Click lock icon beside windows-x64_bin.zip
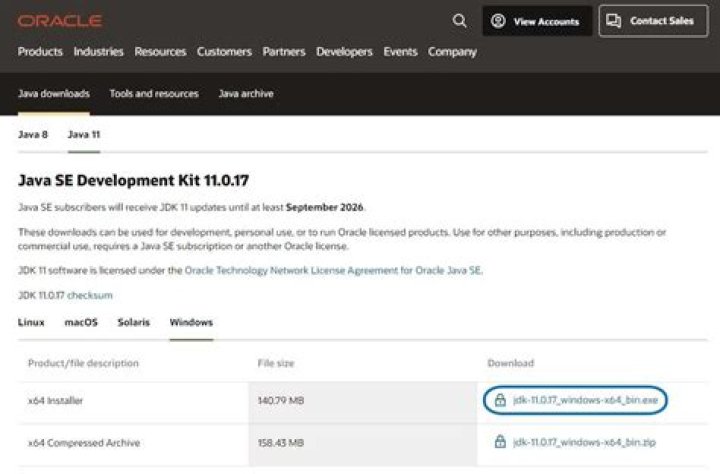Viewport: 720px width, 474px height. pos(500,442)
